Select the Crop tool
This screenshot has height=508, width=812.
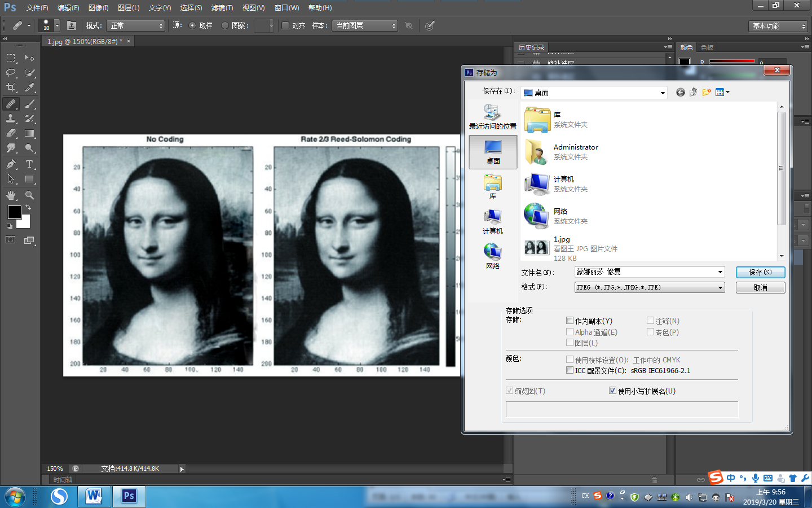point(11,87)
